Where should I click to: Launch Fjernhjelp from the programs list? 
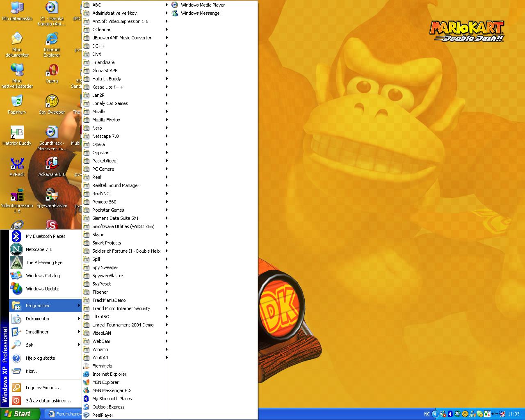click(126, 366)
